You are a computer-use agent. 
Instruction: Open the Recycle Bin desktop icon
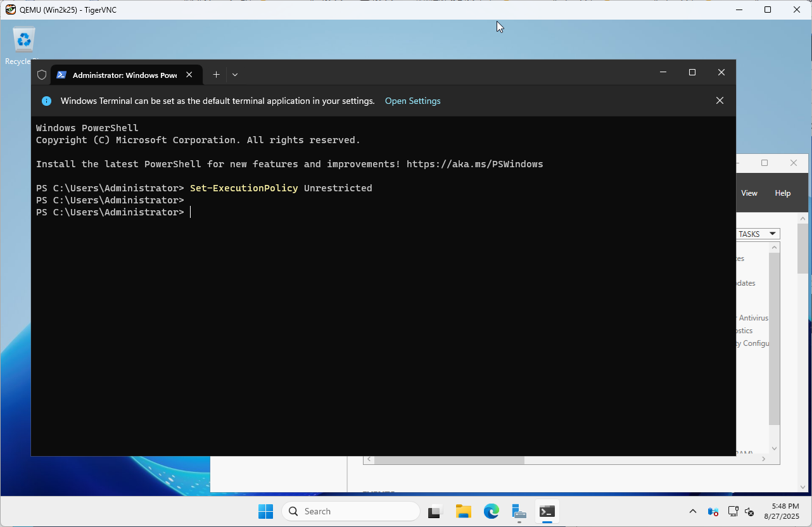23,41
